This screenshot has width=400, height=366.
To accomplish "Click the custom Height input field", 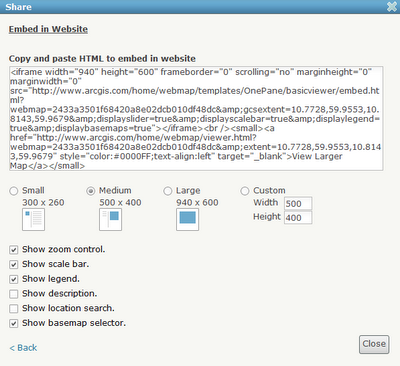I will (298, 217).
